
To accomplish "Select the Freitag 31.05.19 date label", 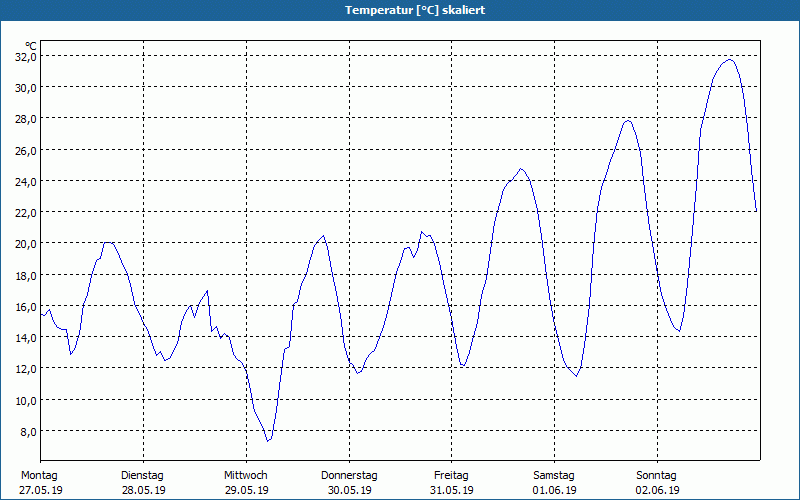I will (x=452, y=483).
